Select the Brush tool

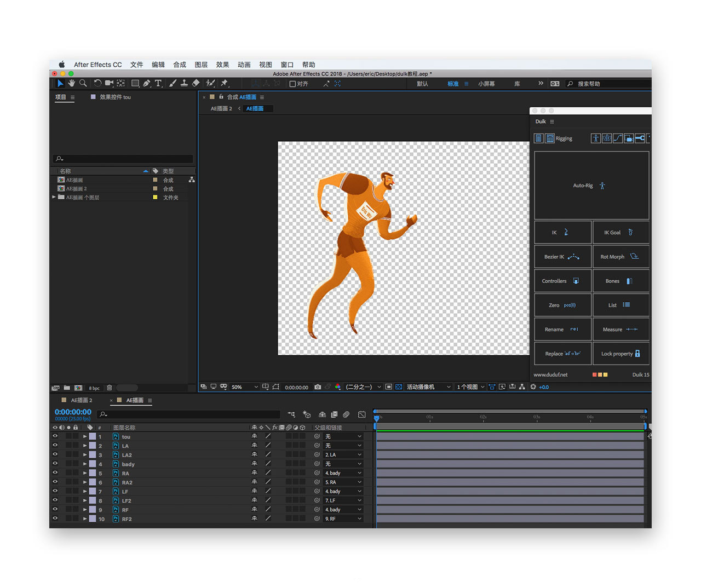[x=173, y=83]
